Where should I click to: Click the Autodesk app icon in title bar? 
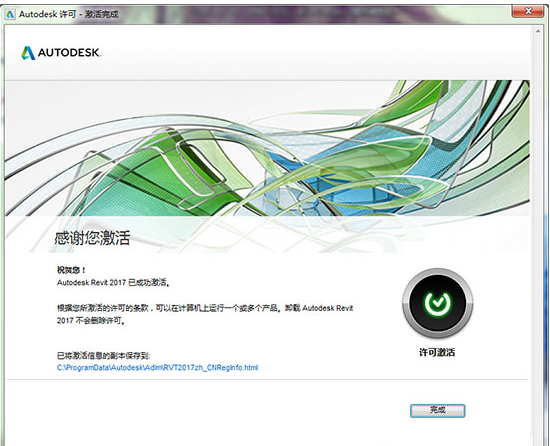pyautogui.click(x=10, y=14)
